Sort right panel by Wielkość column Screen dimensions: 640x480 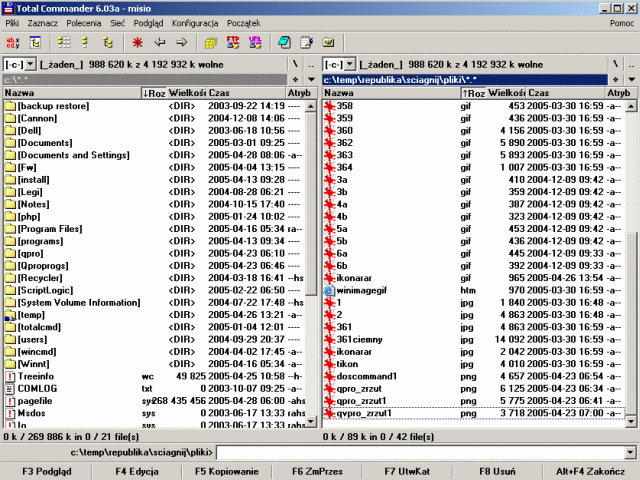coord(506,93)
